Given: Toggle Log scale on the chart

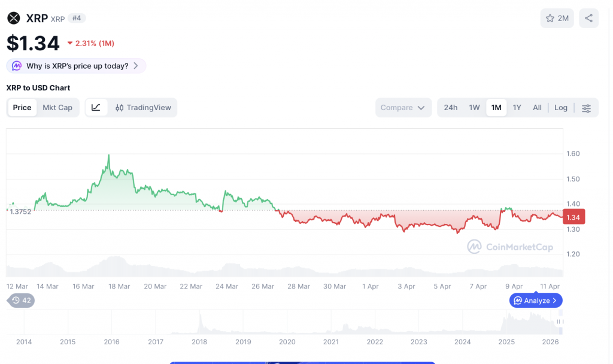Looking at the screenshot, I should coord(560,108).
